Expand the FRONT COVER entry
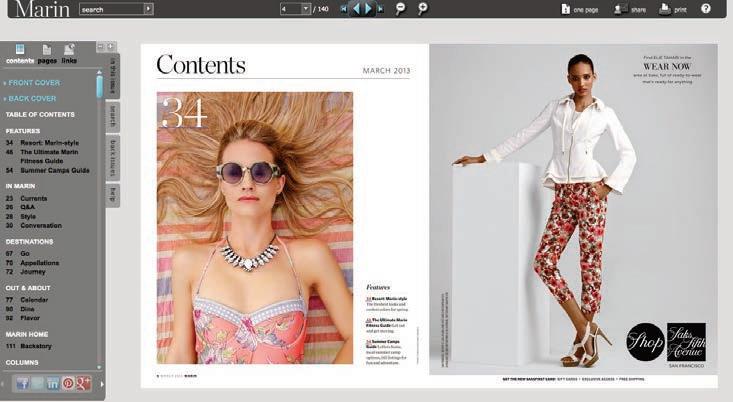The width and height of the screenshot is (733, 402). [32, 83]
